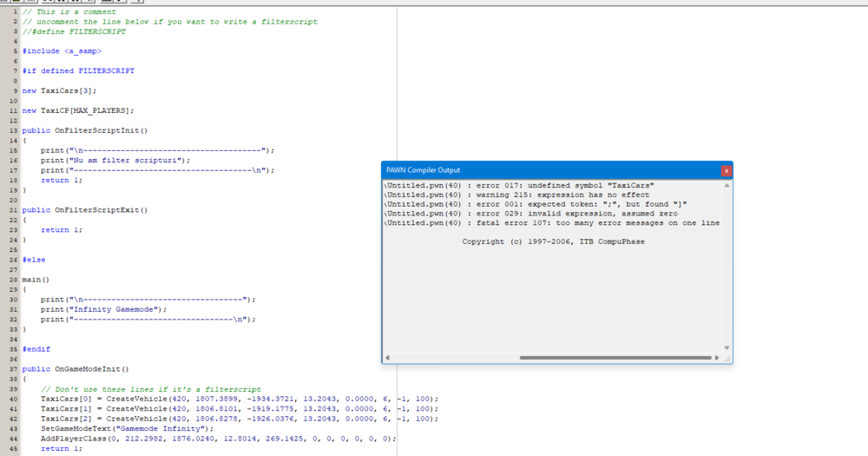Screen dimensions: 868x456
Task: Click the 'Copyright (c) 1997-2006, ITB CompuPhase' text
Action: (x=554, y=241)
